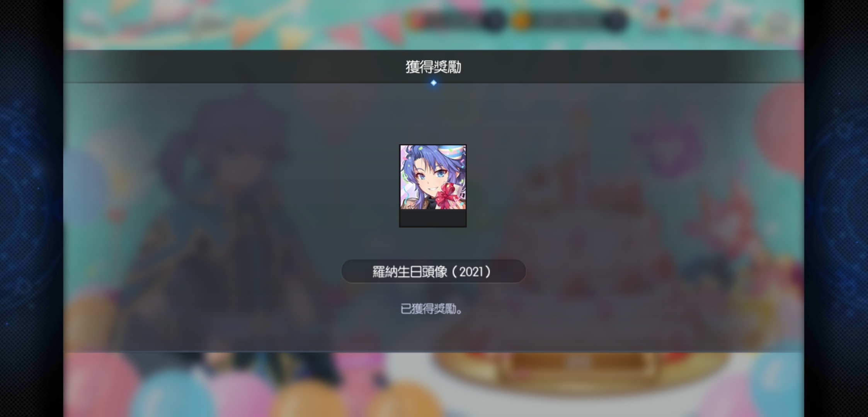Tap the dark add button beside the gold currency

click(614, 20)
